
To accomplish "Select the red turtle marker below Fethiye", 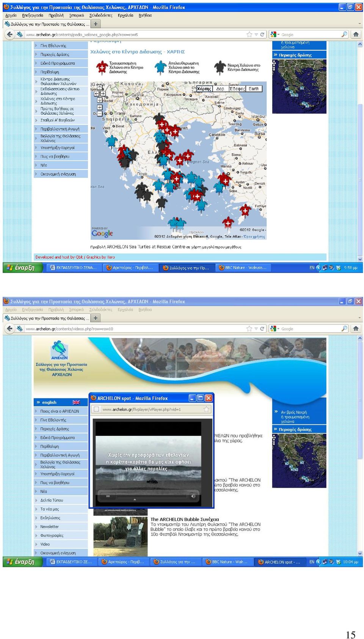I will (x=245, y=210).
